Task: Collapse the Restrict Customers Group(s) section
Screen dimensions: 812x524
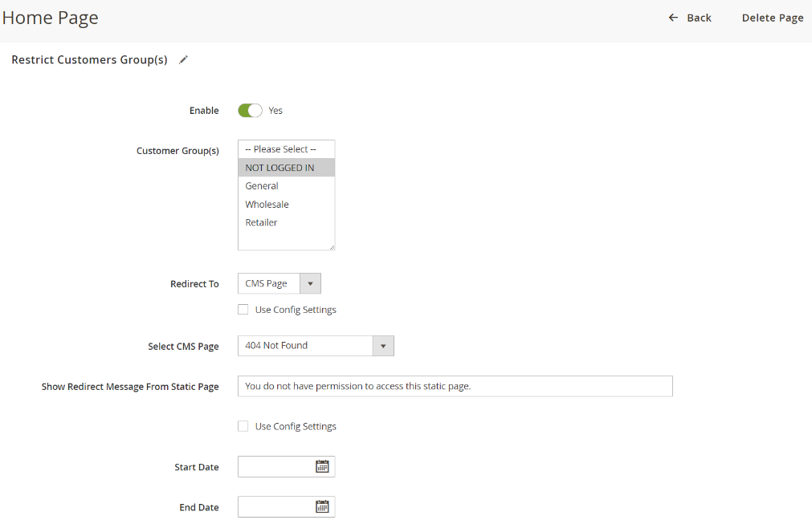Action: [x=89, y=60]
